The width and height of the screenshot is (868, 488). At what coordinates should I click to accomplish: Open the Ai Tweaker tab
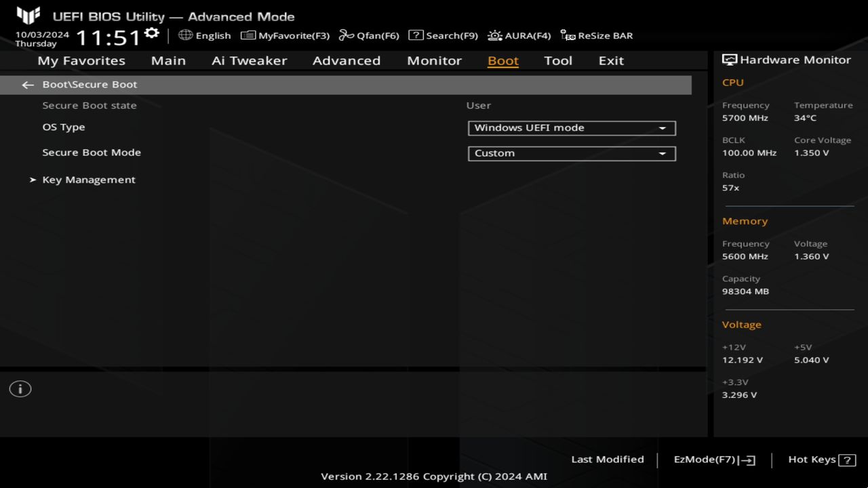[x=249, y=60]
